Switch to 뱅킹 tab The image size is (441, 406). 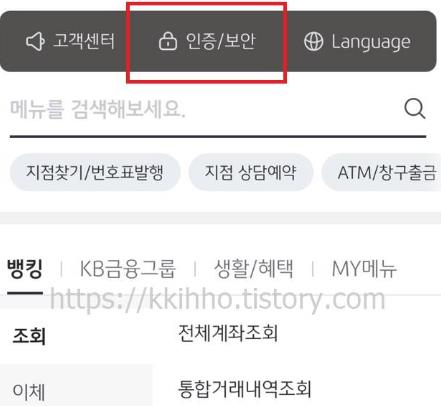[x=25, y=269]
